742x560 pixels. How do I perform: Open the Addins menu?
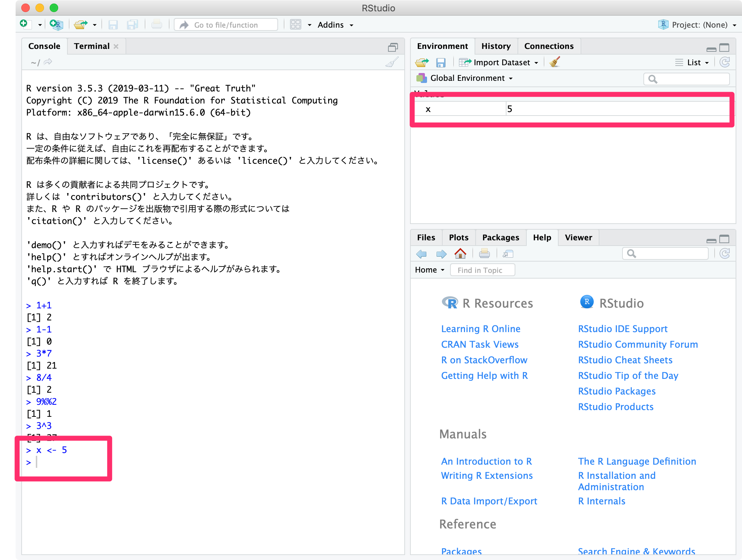(336, 25)
